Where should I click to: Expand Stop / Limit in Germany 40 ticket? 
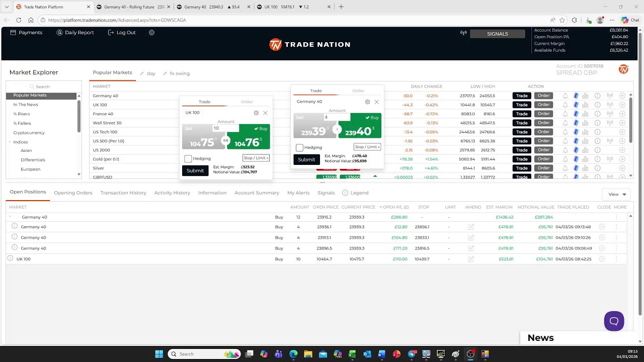click(367, 147)
